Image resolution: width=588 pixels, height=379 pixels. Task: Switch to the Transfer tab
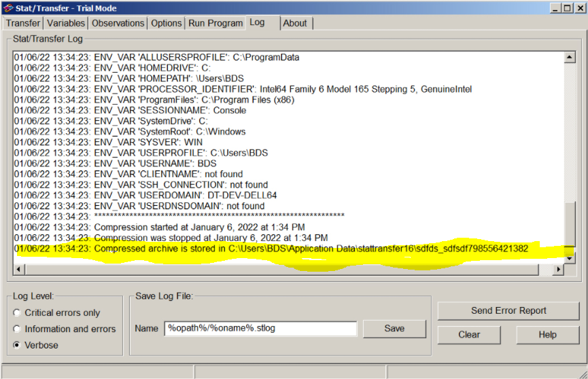(x=23, y=23)
